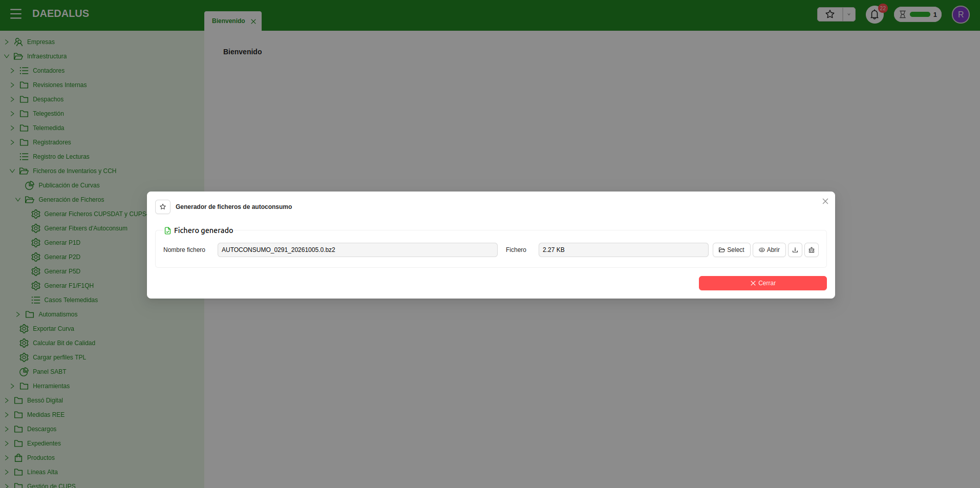Switch to the Bienvenido tab
Screen dimensions: 980x488
[228, 21]
